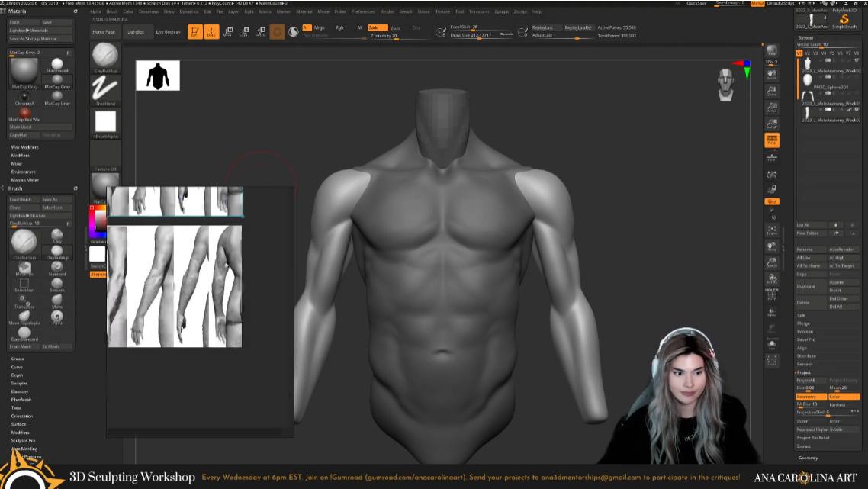
Task: Click the Duplicate subtool button
Action: tap(811, 286)
